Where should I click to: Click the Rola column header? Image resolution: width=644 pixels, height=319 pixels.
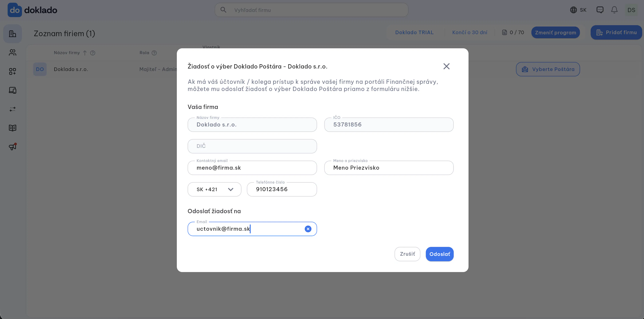tap(144, 53)
